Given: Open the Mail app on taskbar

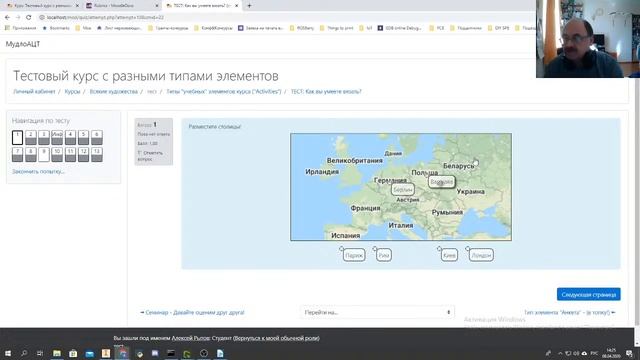Looking at the screenshot, I should click(89, 353).
